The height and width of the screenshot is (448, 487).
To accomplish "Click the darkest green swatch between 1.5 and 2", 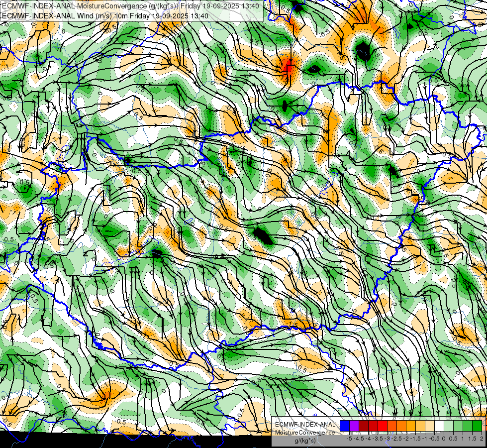I will [477, 426].
